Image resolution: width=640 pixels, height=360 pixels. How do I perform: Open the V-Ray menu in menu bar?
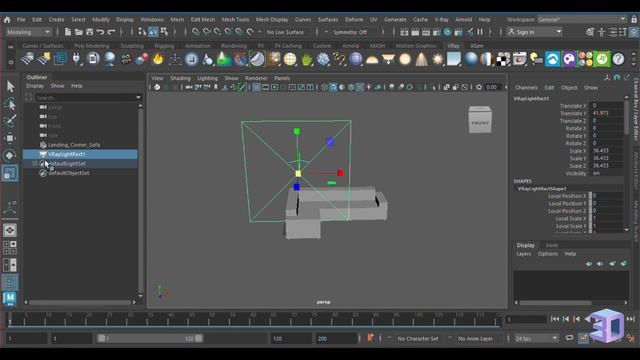tap(441, 20)
